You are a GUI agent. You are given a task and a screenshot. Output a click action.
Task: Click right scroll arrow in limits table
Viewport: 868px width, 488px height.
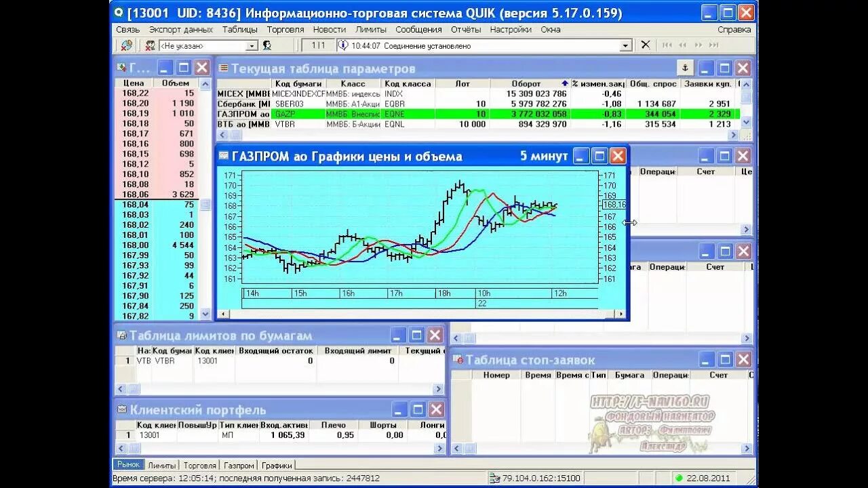coord(439,389)
